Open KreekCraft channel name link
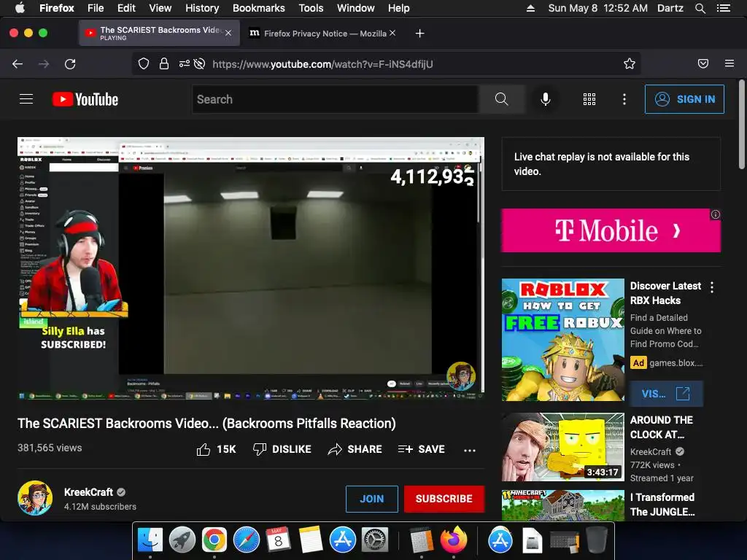The image size is (747, 560). [88, 492]
